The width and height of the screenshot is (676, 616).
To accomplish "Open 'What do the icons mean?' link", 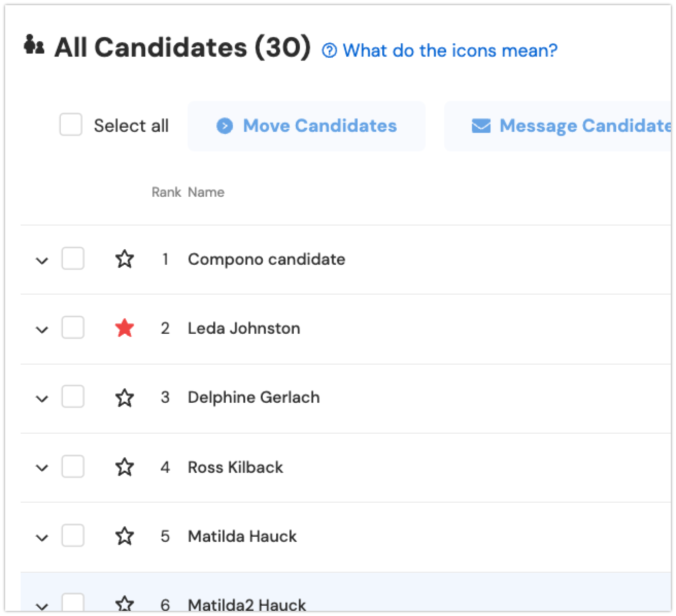I will [x=450, y=50].
